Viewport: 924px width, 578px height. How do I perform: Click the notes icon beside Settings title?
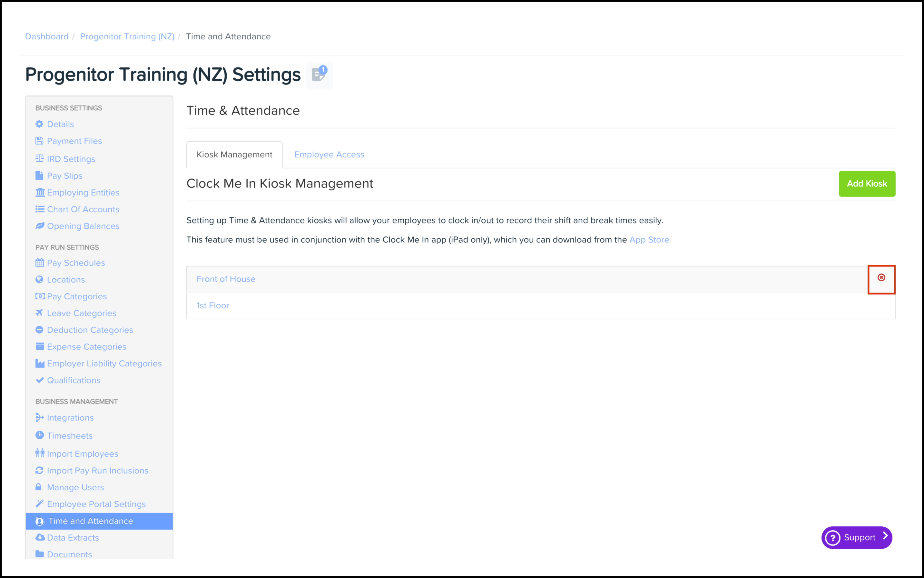click(x=319, y=75)
